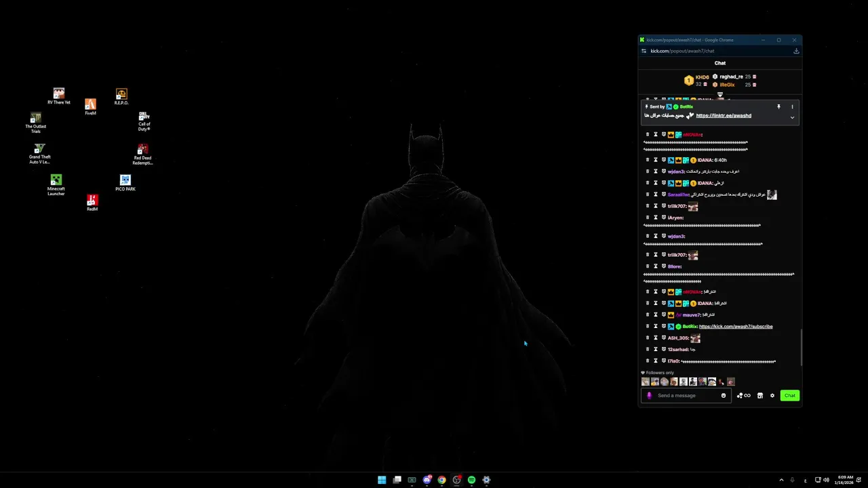Click the Followers only label

click(660, 373)
